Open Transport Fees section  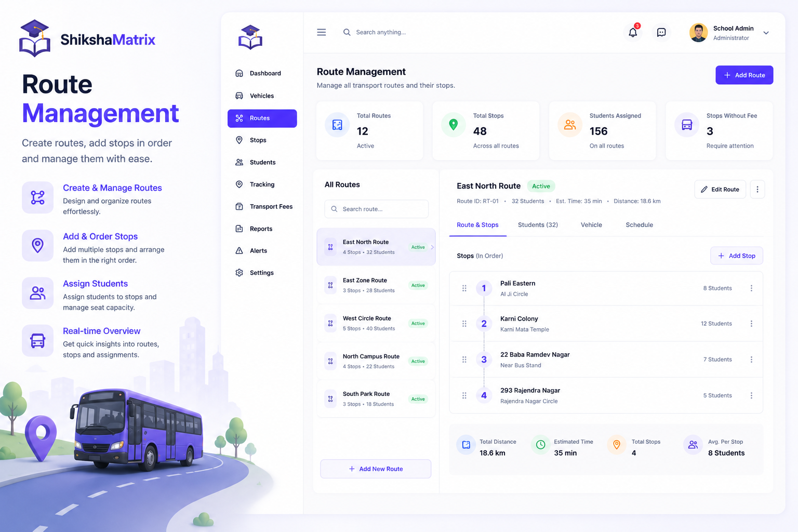tap(262, 207)
